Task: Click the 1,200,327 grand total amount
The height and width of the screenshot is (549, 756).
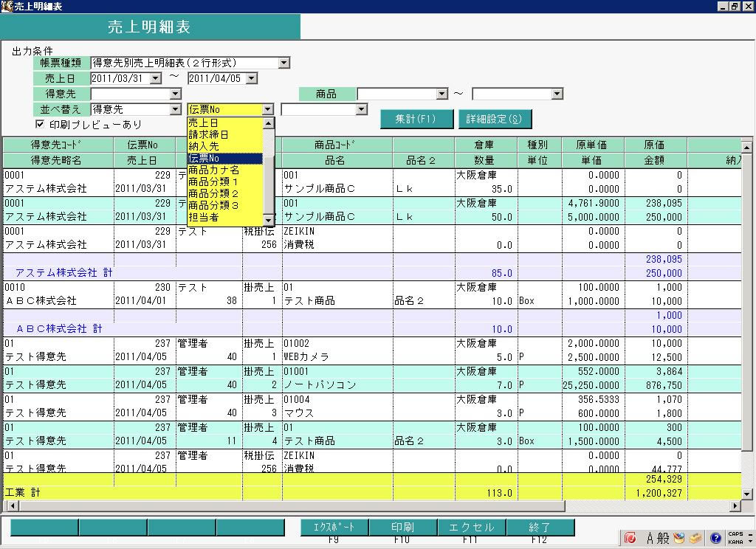Action: (659, 493)
